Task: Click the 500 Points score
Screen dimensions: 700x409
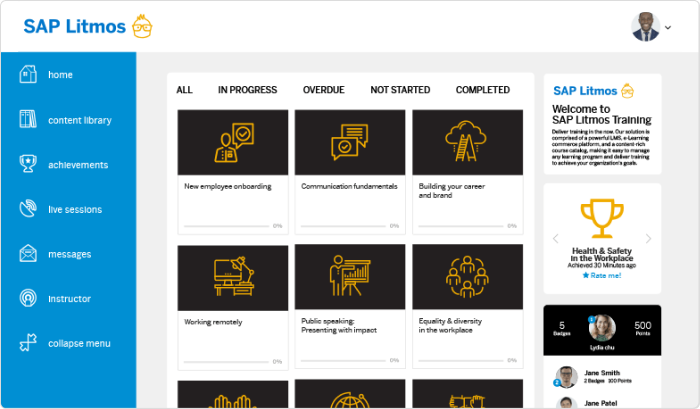Action: point(643,328)
